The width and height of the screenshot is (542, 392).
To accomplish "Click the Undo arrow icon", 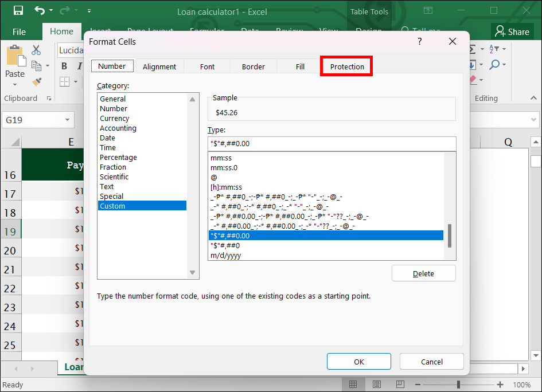I will [39, 11].
